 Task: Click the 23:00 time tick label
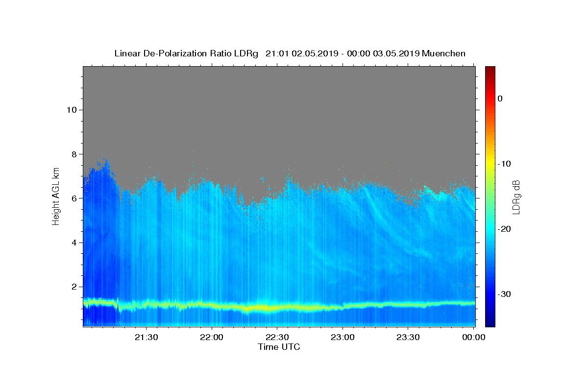point(343,337)
